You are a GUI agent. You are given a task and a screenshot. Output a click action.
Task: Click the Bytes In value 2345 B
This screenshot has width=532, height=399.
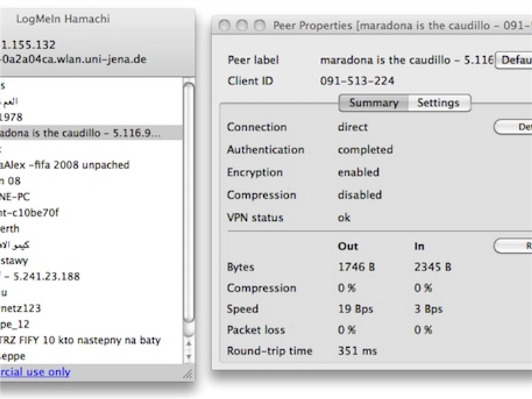coord(433,267)
